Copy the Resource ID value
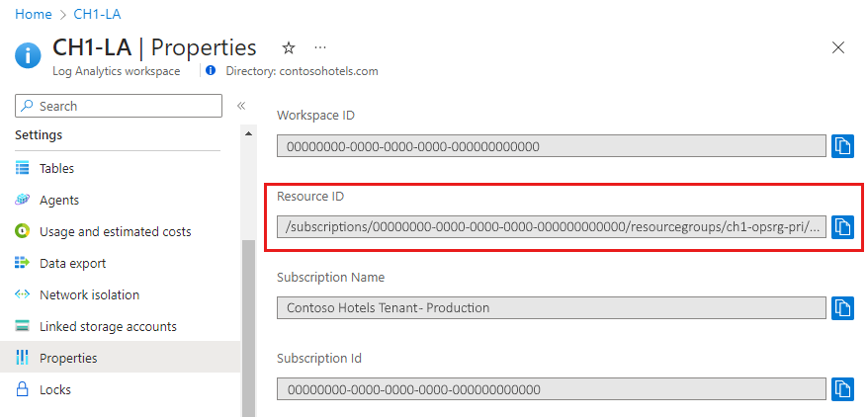Image resolution: width=868 pixels, height=417 pixels. pos(841,227)
